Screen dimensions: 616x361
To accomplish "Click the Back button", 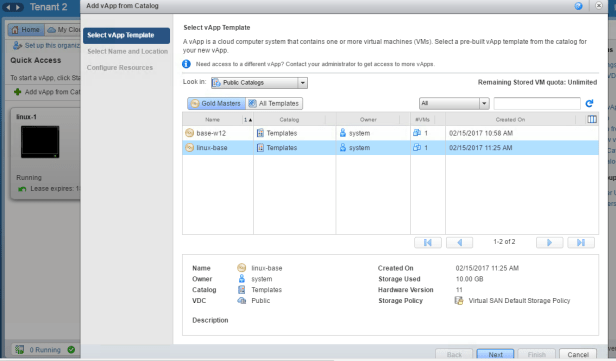I will pos(454,354).
